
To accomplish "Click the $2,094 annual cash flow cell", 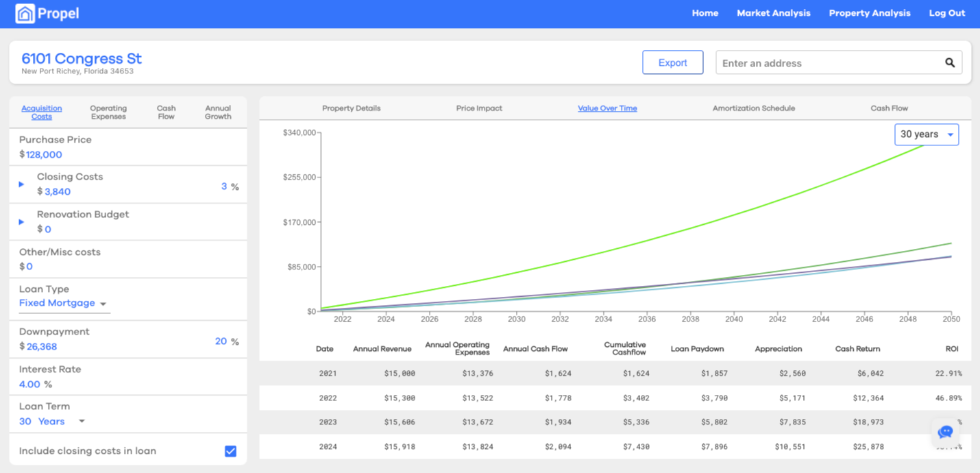I will tap(558, 447).
